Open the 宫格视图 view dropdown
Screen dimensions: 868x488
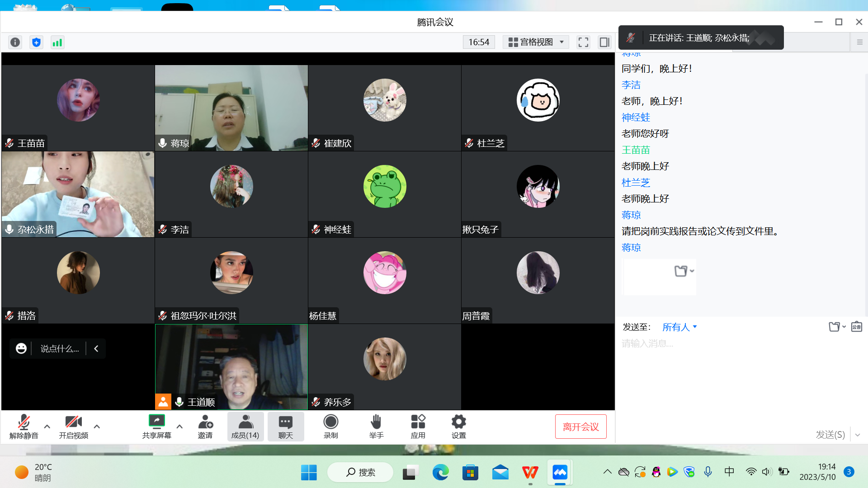[536, 42]
